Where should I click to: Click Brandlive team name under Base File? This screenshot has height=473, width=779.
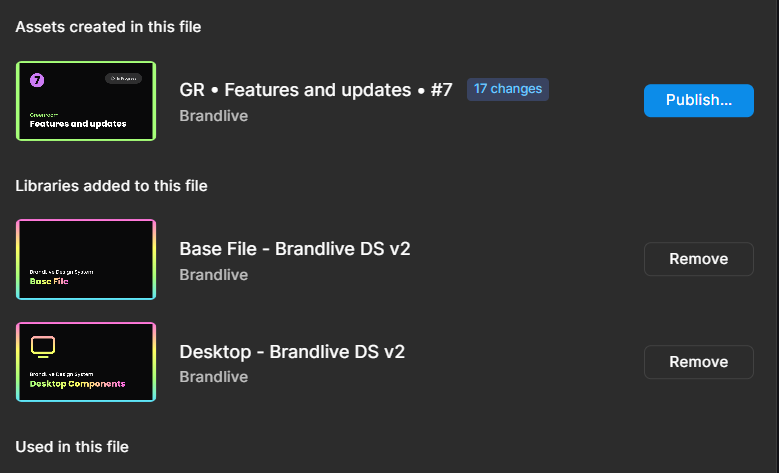pos(214,275)
